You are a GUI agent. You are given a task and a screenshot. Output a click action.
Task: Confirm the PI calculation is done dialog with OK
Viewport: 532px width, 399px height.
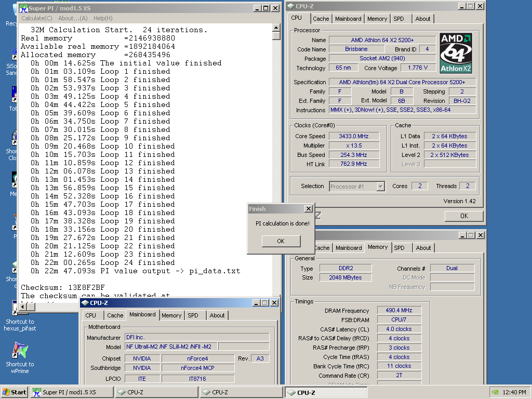tap(281, 241)
